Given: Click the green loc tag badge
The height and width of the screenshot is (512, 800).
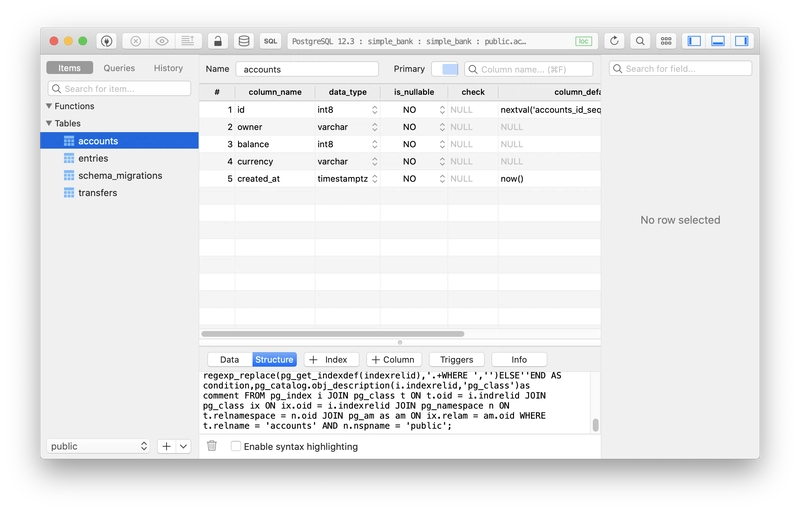Looking at the screenshot, I should point(583,41).
